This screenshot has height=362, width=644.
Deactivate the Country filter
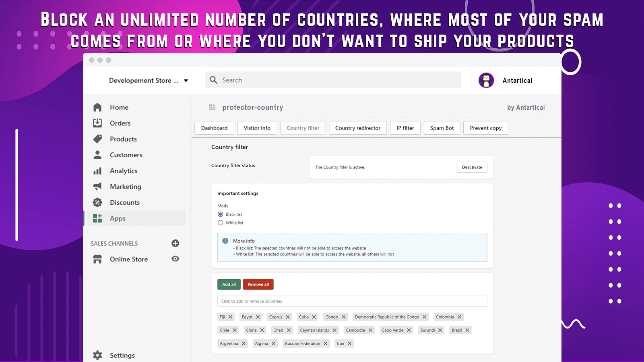[x=472, y=167]
